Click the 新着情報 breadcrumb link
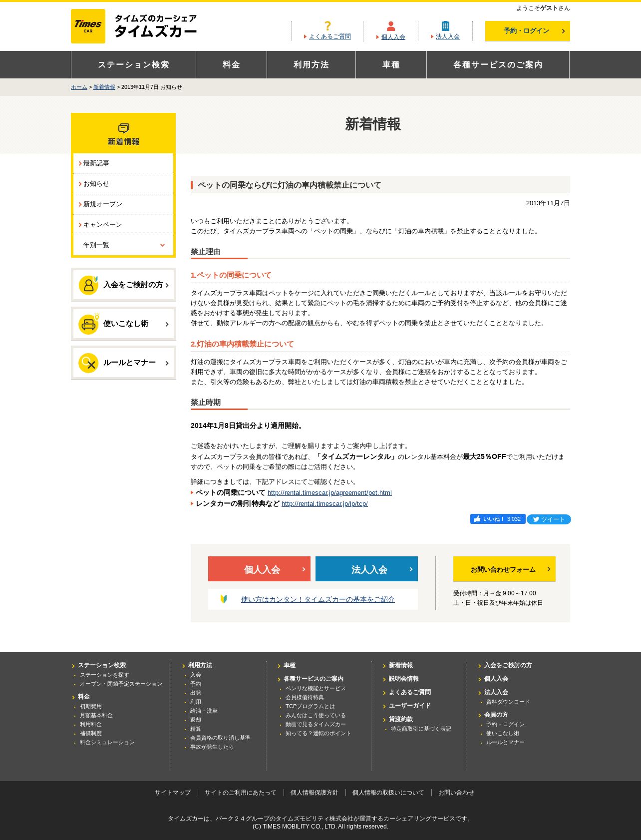 click(104, 87)
